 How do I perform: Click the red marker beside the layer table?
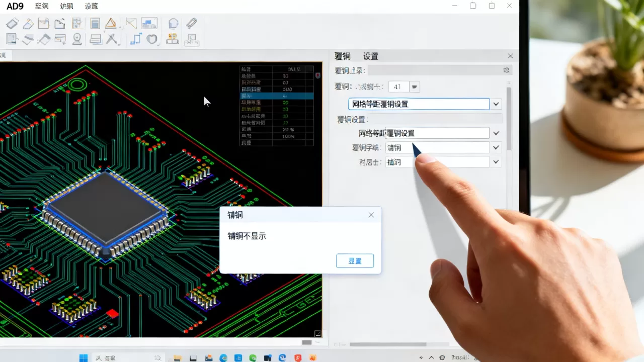[x=318, y=75]
